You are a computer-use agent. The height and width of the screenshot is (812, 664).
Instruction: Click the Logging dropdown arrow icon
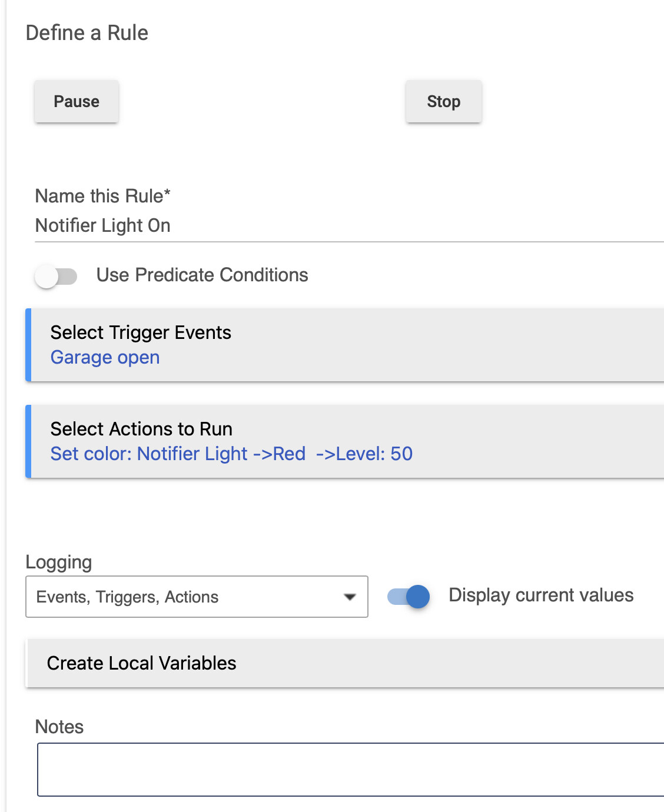click(x=350, y=597)
